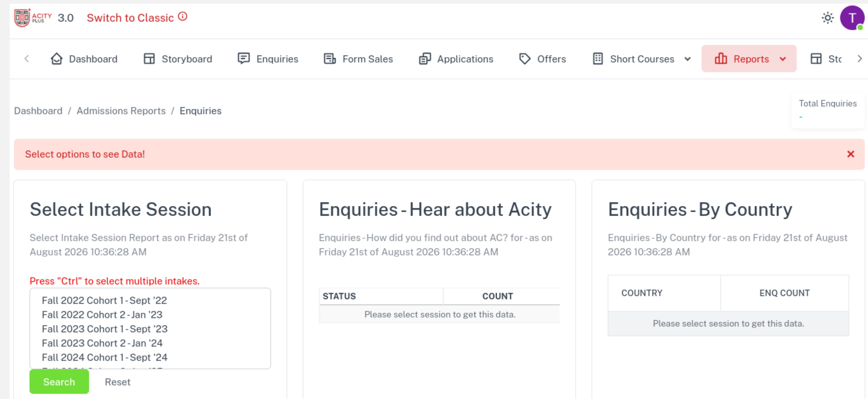Show more nav items with right chevron
This screenshot has height=399, width=868.
859,59
